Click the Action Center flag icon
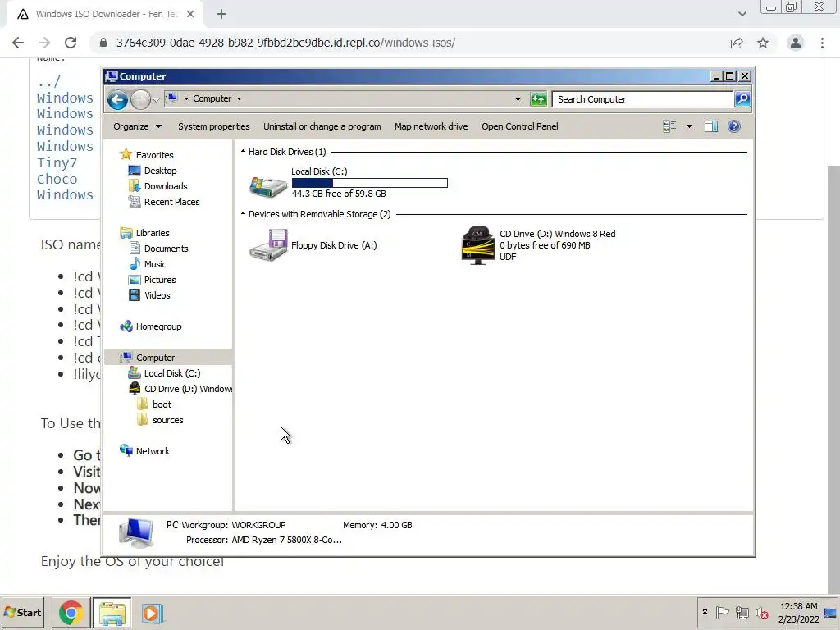The height and width of the screenshot is (630, 840). pyautogui.click(x=722, y=612)
